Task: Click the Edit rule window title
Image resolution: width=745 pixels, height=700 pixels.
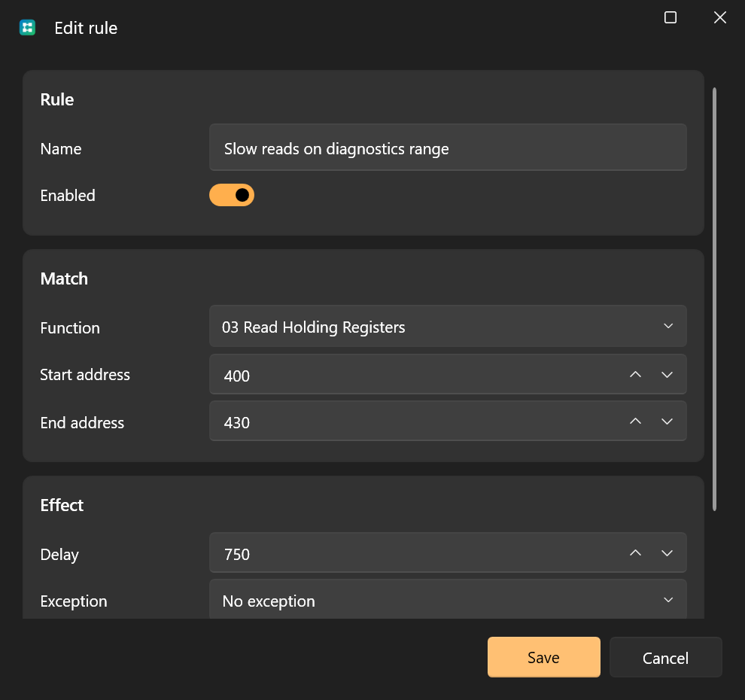Action: pyautogui.click(x=86, y=28)
